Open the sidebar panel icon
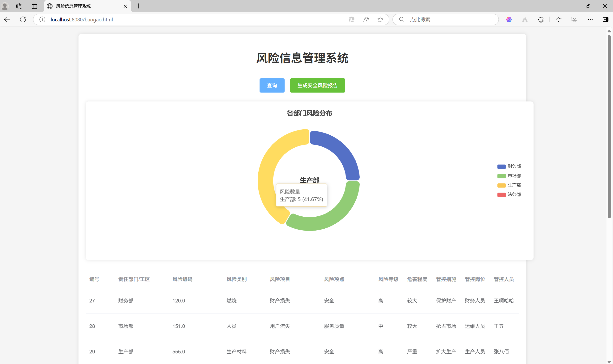 [605, 19]
